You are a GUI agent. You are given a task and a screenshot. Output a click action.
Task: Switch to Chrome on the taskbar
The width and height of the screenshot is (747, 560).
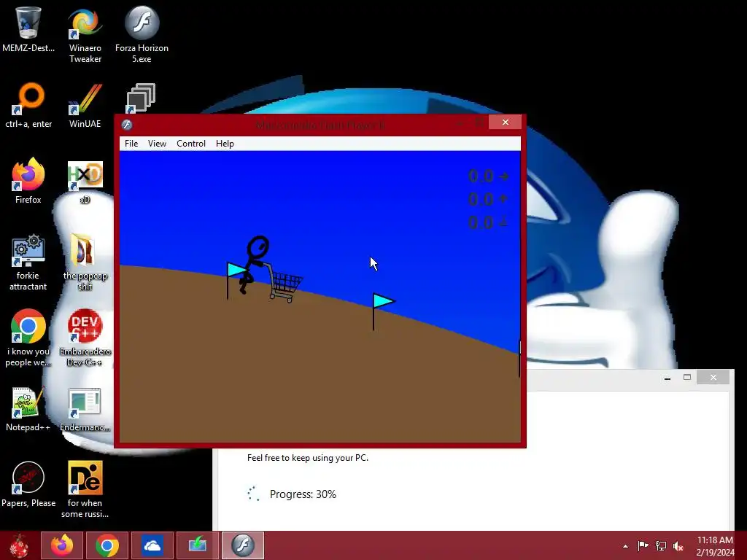(107, 545)
